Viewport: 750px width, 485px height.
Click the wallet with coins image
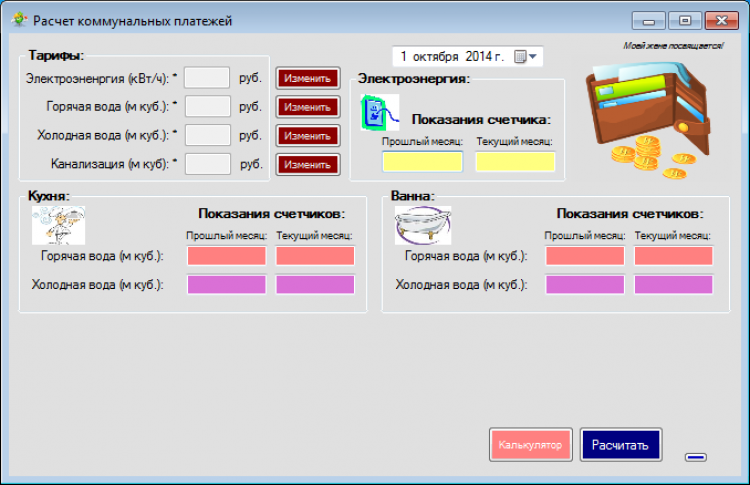tap(650, 120)
